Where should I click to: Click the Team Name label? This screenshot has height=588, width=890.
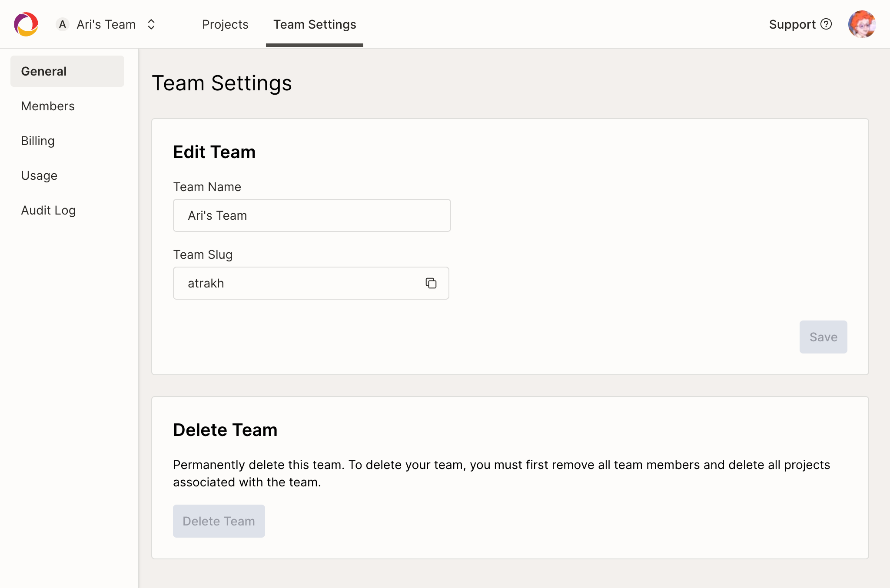pos(207,187)
